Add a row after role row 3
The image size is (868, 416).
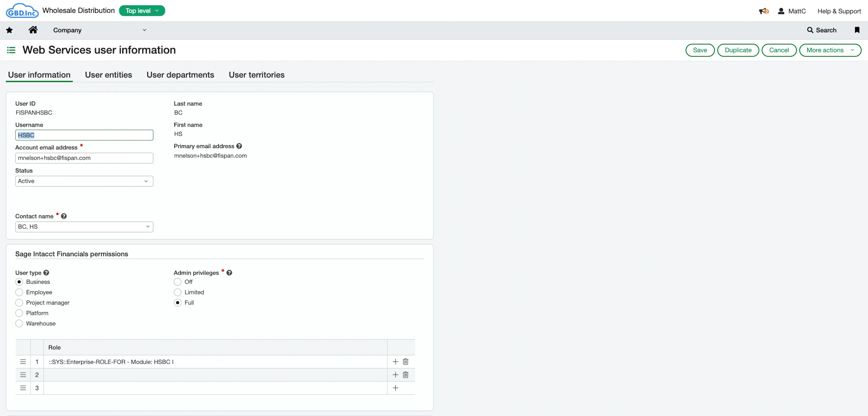point(395,388)
